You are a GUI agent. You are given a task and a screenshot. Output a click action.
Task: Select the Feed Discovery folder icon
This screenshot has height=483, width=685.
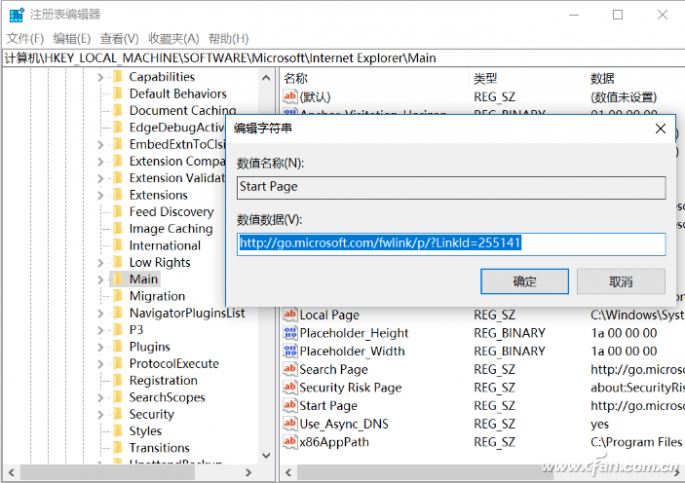pos(118,212)
